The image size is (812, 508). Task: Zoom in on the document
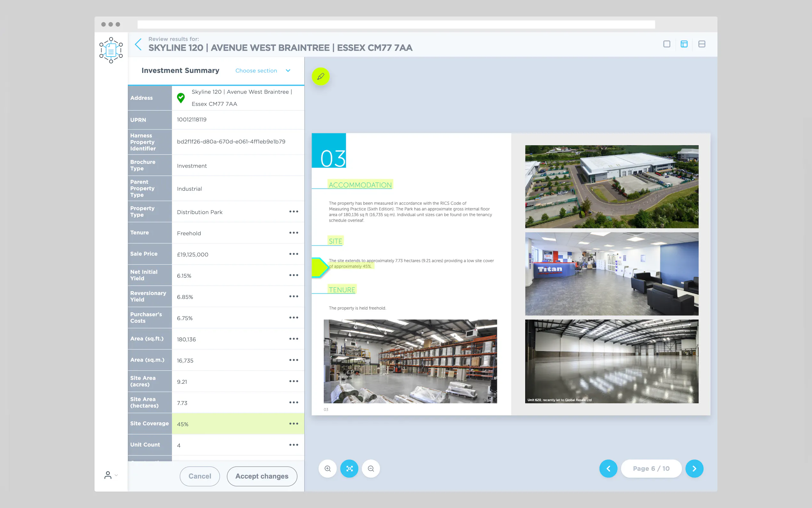tap(328, 468)
